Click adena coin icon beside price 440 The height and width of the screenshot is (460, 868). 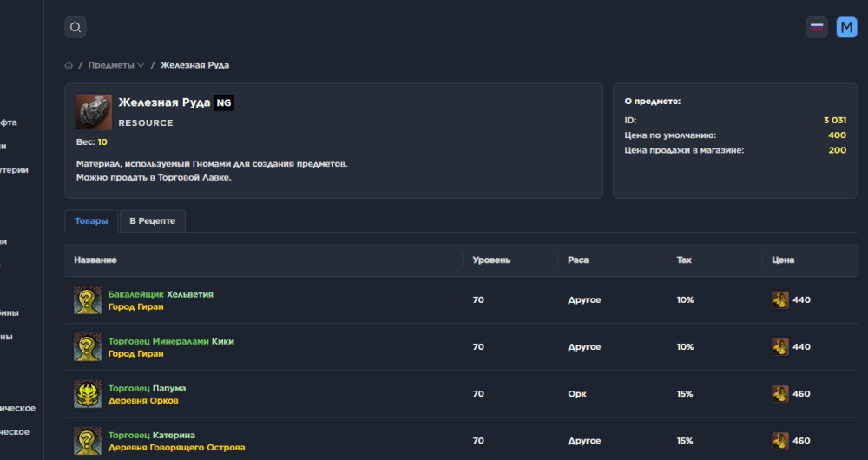[x=780, y=300]
